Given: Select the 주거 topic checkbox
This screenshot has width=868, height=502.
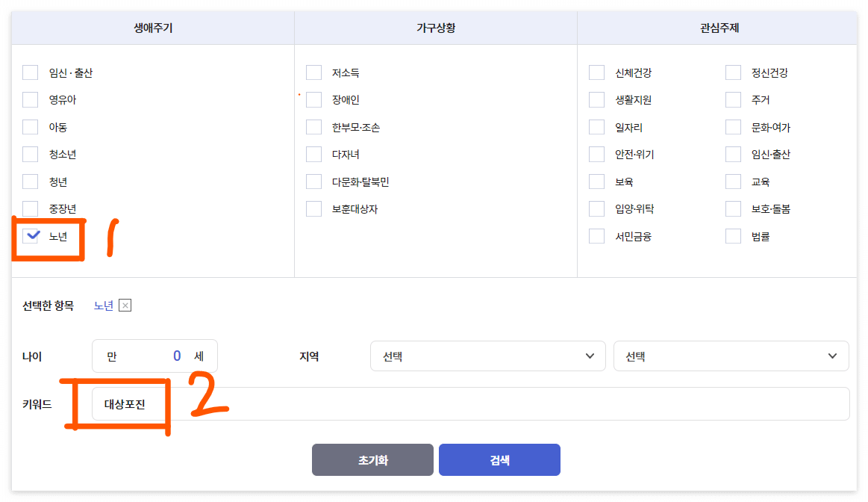Looking at the screenshot, I should click(732, 99).
